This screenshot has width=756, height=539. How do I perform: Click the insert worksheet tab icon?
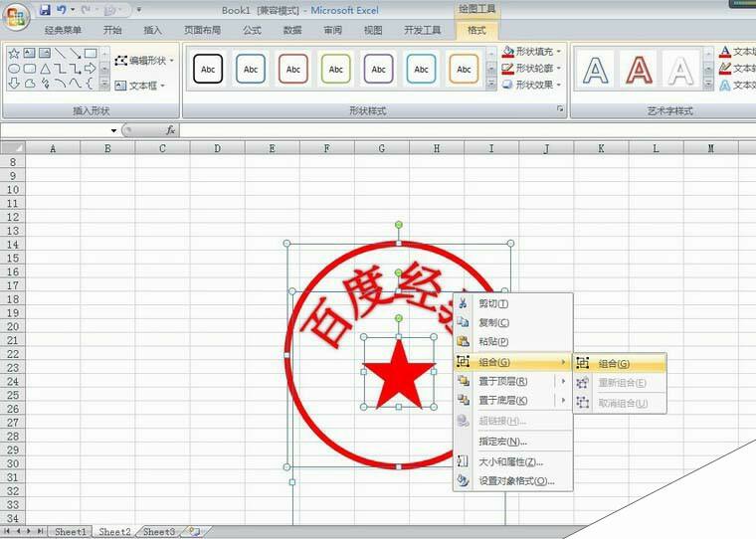(x=195, y=531)
